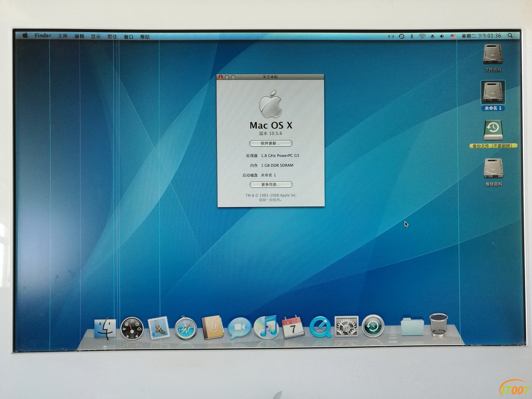Click the Time Machine menu bar icon
Screen dimensions: 532x399
(402, 36)
